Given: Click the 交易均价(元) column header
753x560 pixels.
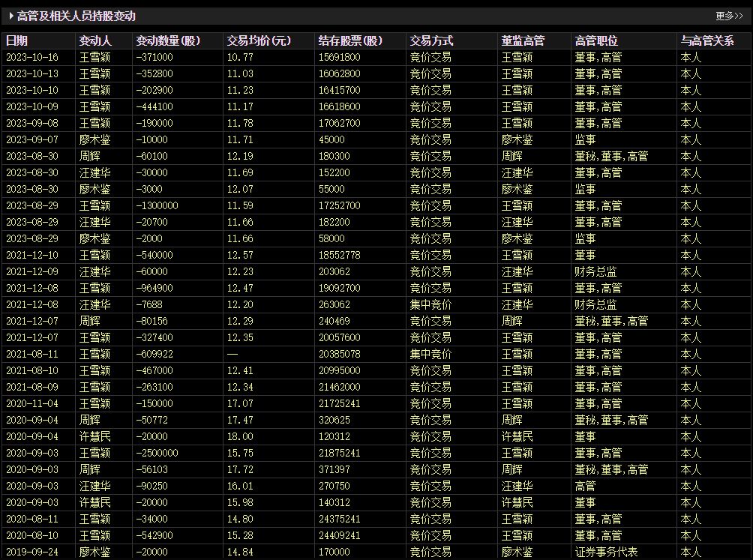Looking at the screenshot, I should tap(259, 40).
